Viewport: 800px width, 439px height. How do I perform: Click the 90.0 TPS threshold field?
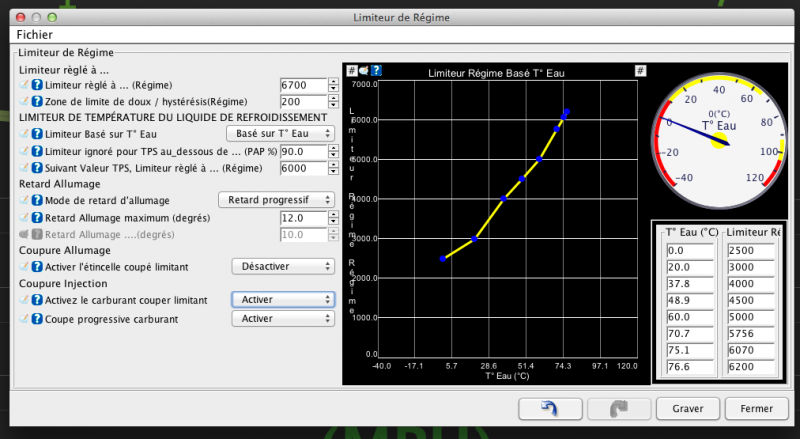tap(304, 152)
